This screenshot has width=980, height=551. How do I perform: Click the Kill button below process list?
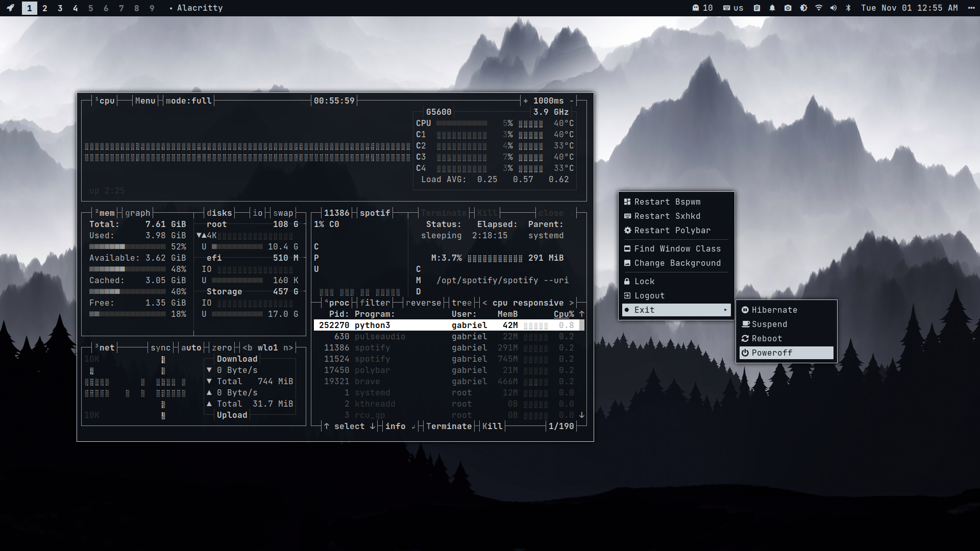492,426
